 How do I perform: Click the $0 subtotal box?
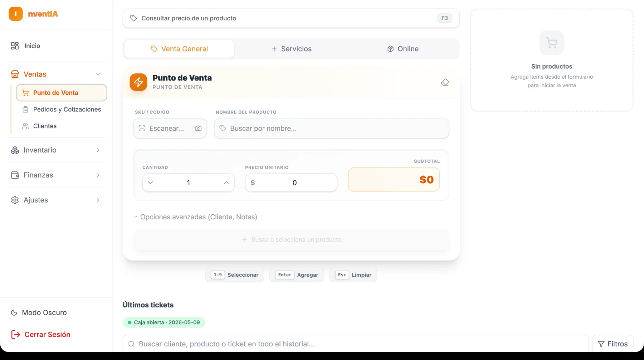click(394, 180)
